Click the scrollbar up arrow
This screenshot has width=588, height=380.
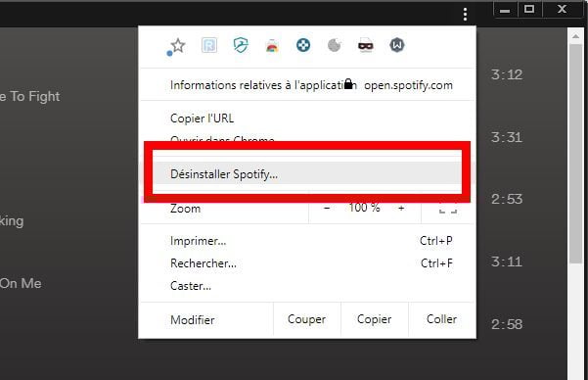click(x=575, y=36)
